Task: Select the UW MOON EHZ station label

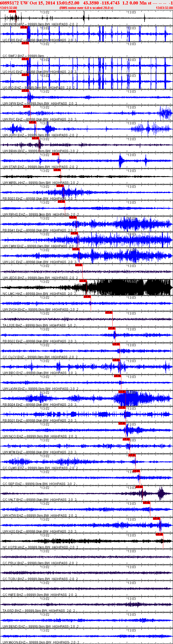Action: (x=14, y=642)
